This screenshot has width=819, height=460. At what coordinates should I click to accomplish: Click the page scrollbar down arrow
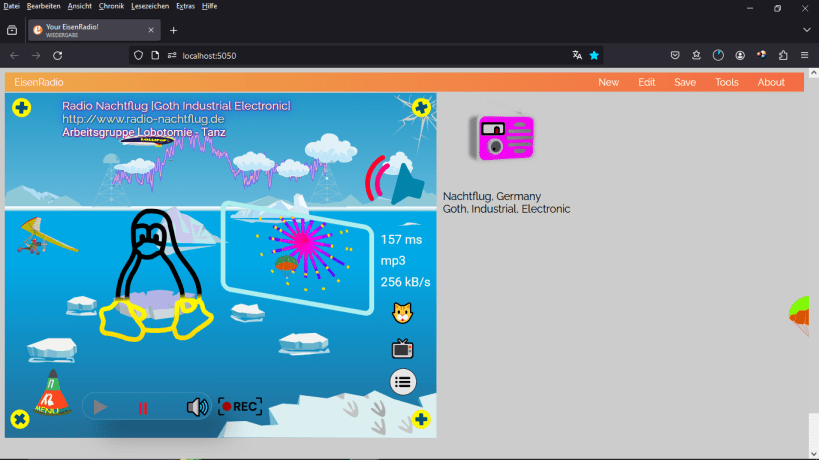[x=813, y=453]
